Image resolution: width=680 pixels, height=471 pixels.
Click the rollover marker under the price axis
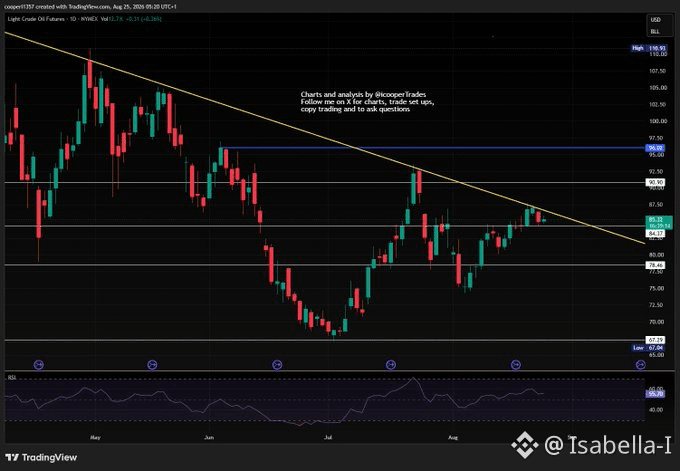[641, 365]
